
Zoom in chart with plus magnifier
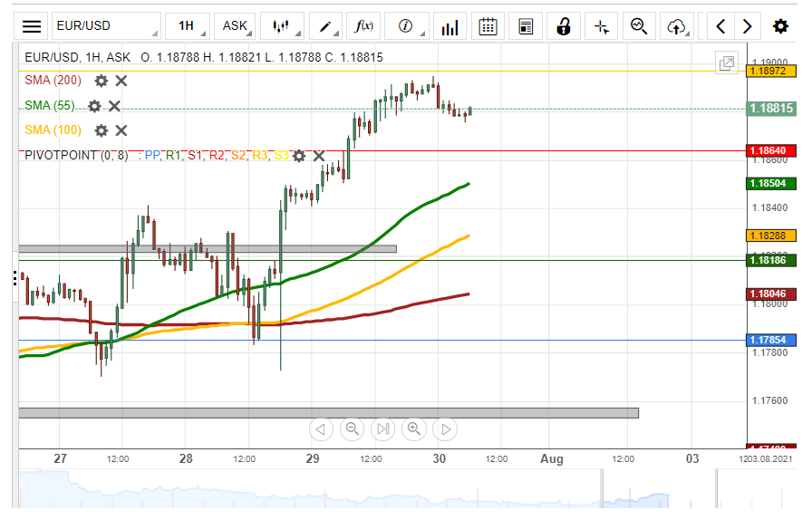[x=414, y=429]
